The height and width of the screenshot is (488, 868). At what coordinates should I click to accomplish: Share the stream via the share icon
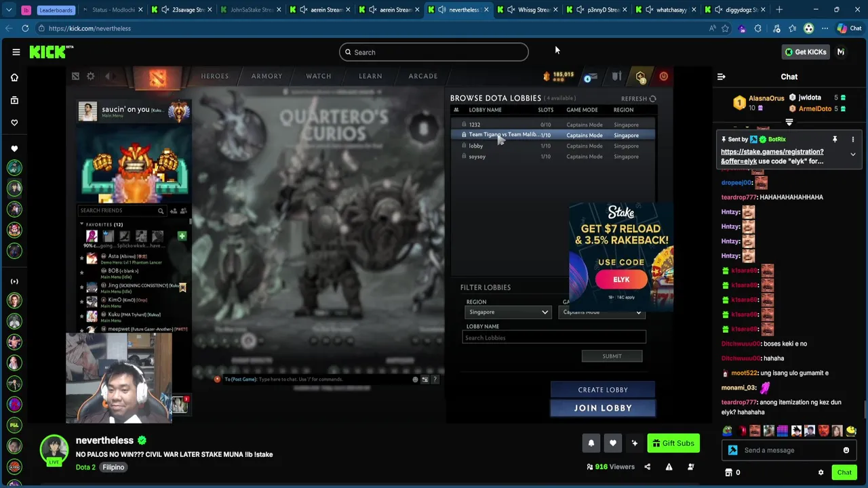(647, 467)
